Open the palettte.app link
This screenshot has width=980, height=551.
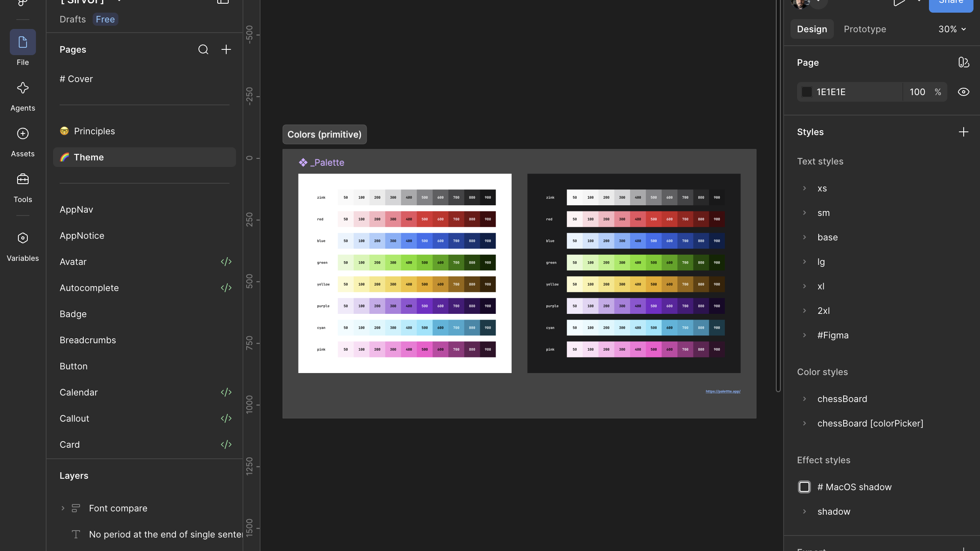(x=723, y=391)
